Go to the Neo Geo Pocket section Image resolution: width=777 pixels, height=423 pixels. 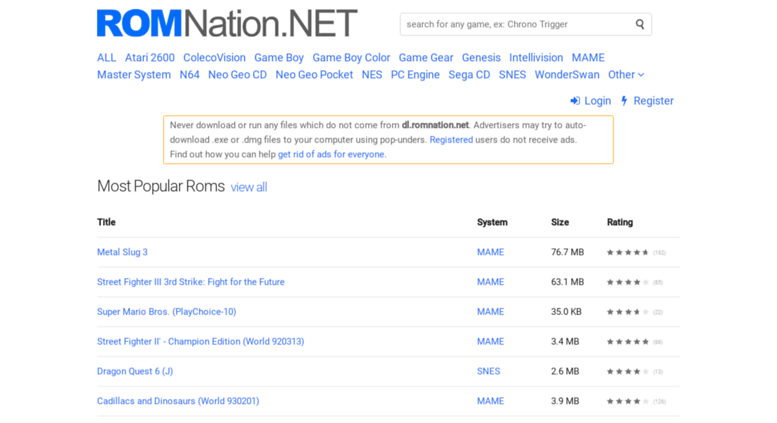click(314, 75)
